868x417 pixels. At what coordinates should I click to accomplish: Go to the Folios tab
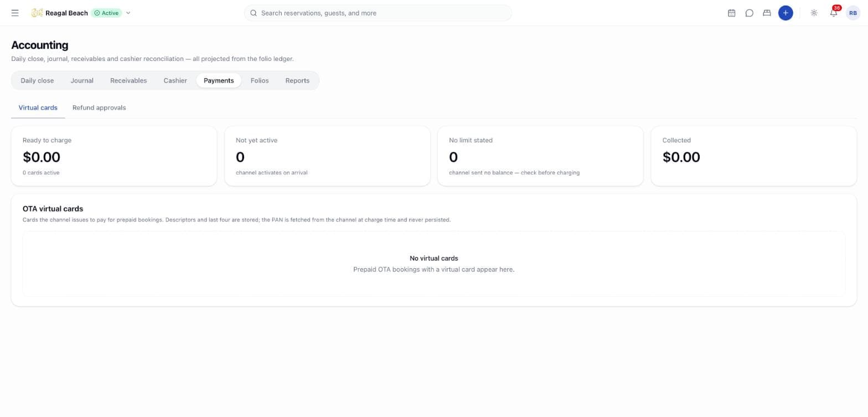click(260, 80)
